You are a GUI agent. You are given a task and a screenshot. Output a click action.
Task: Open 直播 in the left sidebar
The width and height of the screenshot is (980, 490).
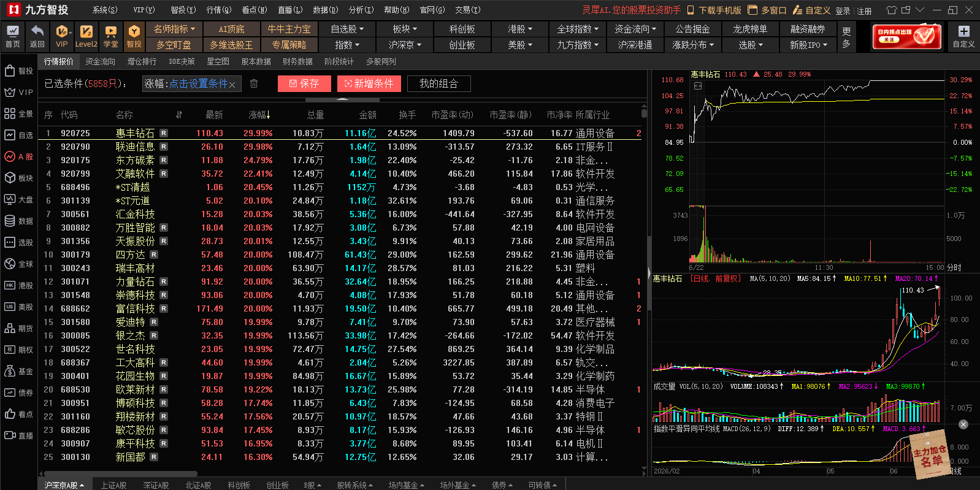(18, 435)
